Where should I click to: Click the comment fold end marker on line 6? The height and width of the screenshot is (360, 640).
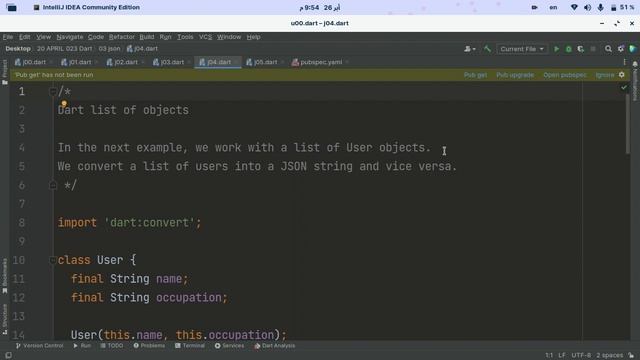tap(53, 185)
